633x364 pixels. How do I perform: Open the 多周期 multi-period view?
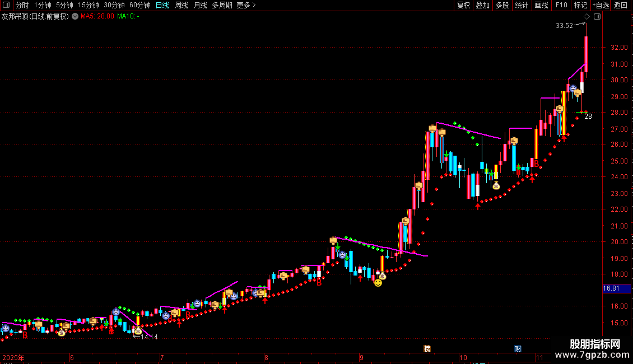222,5
